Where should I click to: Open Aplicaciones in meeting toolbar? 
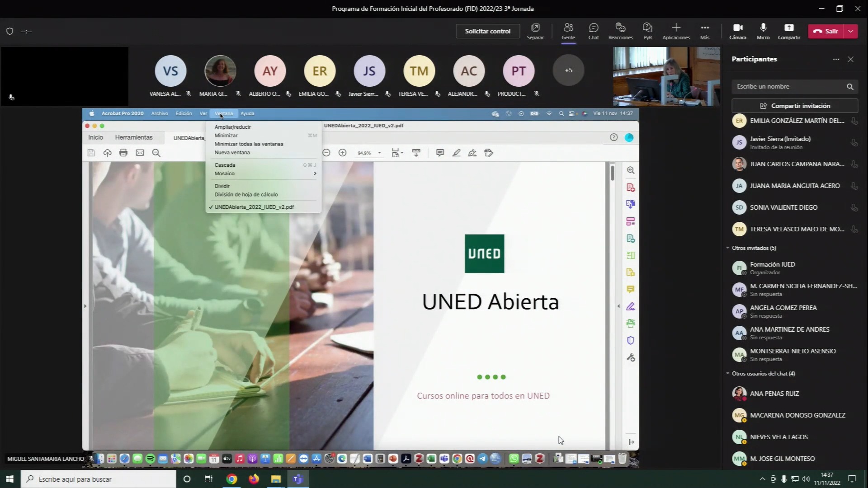tap(676, 31)
